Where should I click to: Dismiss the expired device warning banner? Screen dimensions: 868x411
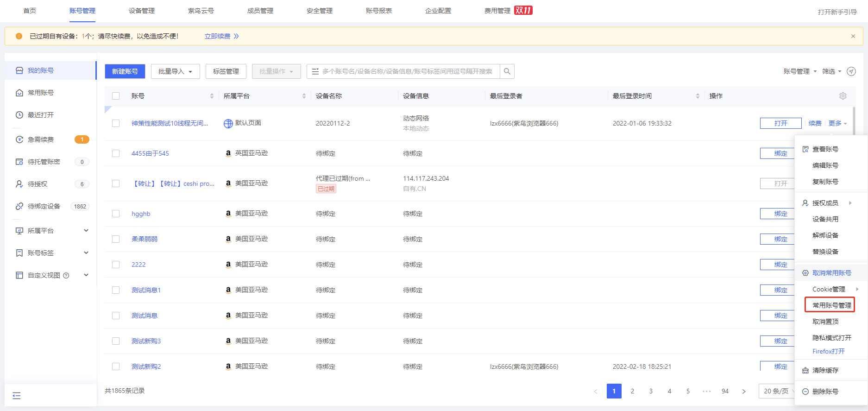click(853, 36)
